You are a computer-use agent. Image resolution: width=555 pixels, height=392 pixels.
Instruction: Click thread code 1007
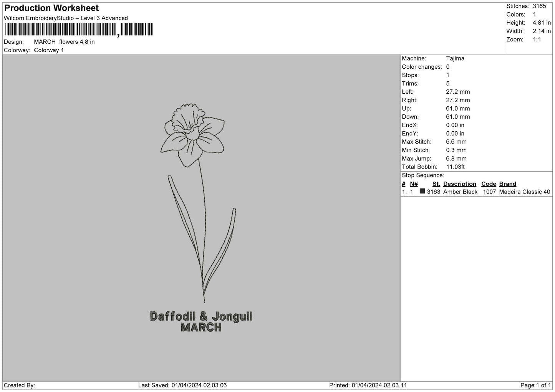[x=490, y=192]
